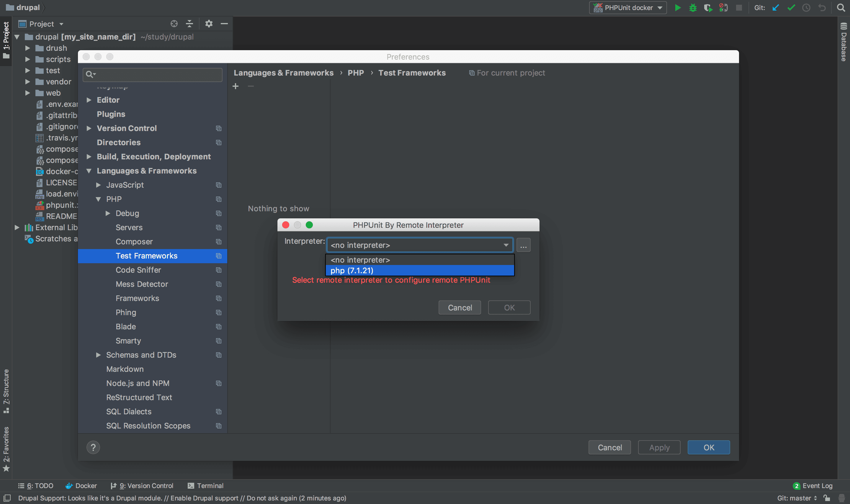Cancel the PHPUnit By Remote Interpreter dialog
This screenshot has width=850, height=504.
(x=460, y=307)
